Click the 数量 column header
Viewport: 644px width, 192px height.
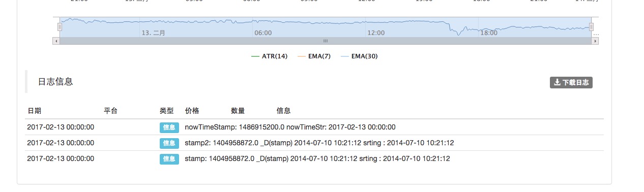(x=238, y=111)
